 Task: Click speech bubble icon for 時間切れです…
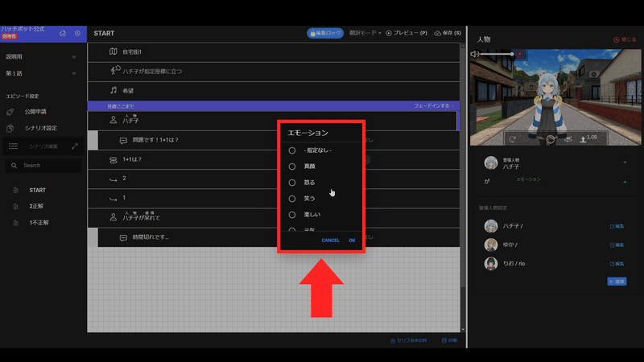pos(123,238)
